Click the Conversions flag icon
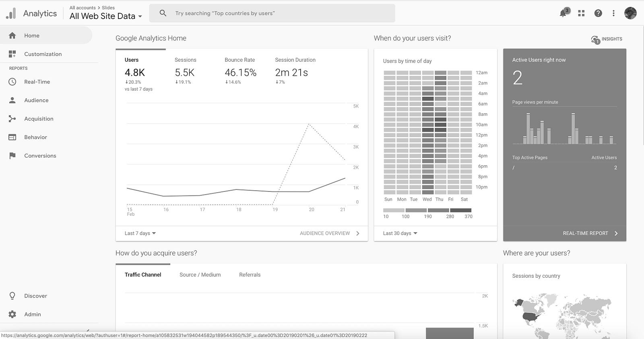The image size is (644, 339). click(12, 156)
